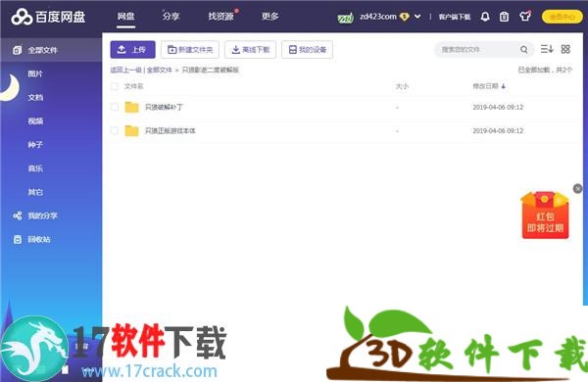Select 其它 in the sidebar

35,192
